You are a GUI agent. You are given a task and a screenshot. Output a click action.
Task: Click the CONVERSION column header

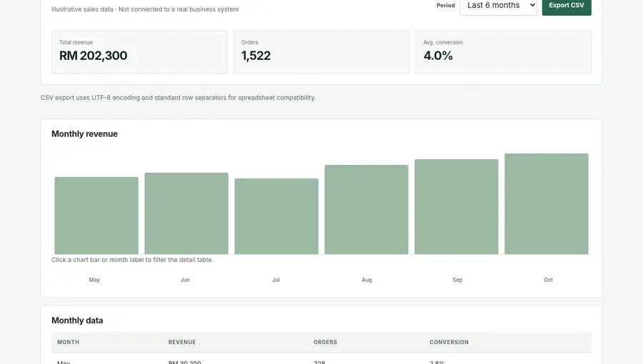tap(449, 343)
